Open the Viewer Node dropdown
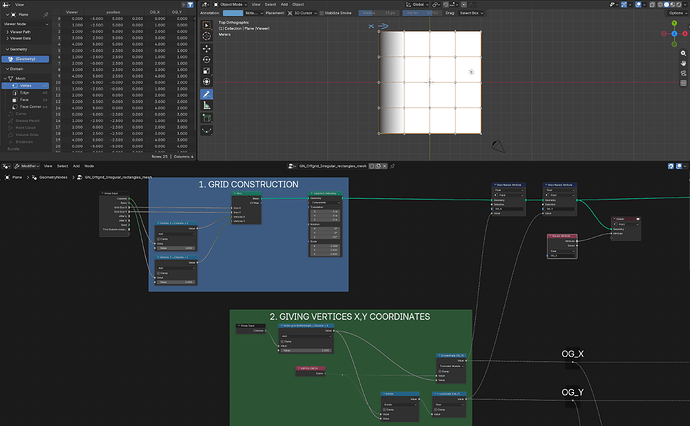The image size is (690, 426). pyautogui.click(x=26, y=24)
